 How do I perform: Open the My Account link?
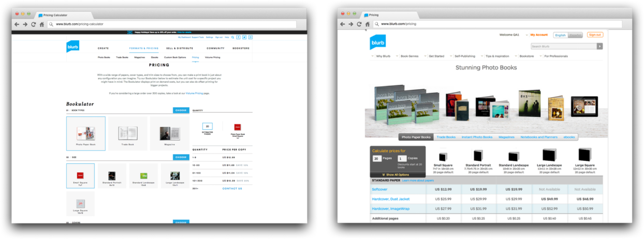(x=539, y=35)
